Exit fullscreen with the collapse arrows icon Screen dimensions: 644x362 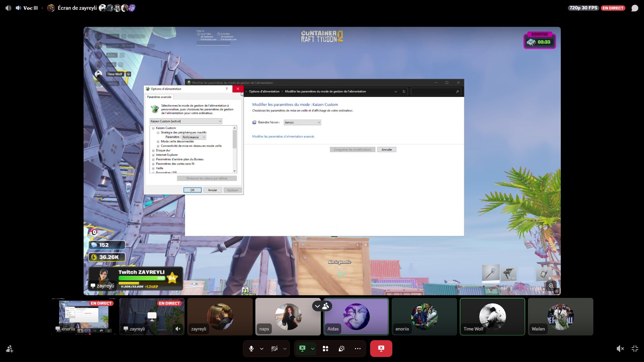tap(635, 349)
